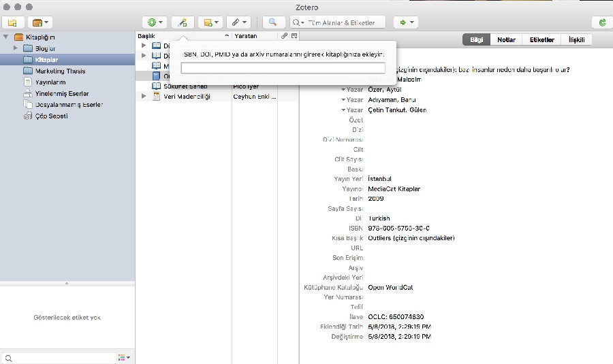Sort items by Başlık column header

pyautogui.click(x=183, y=36)
